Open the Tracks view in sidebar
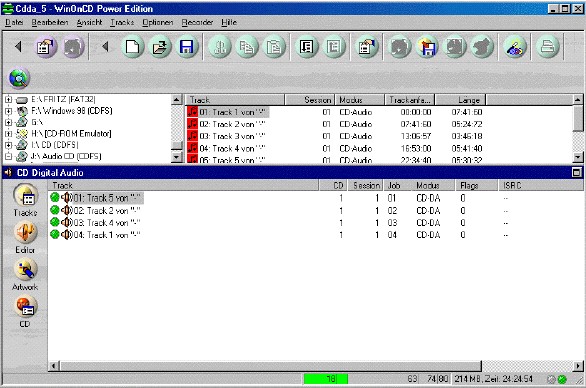The width and height of the screenshot is (586, 388). click(25, 200)
